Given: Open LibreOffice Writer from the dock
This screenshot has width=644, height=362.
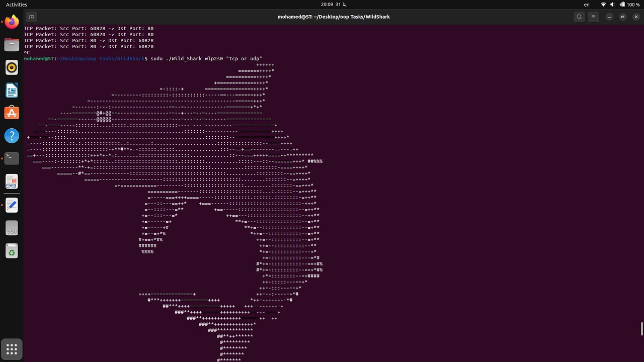Looking at the screenshot, I should point(12,90).
